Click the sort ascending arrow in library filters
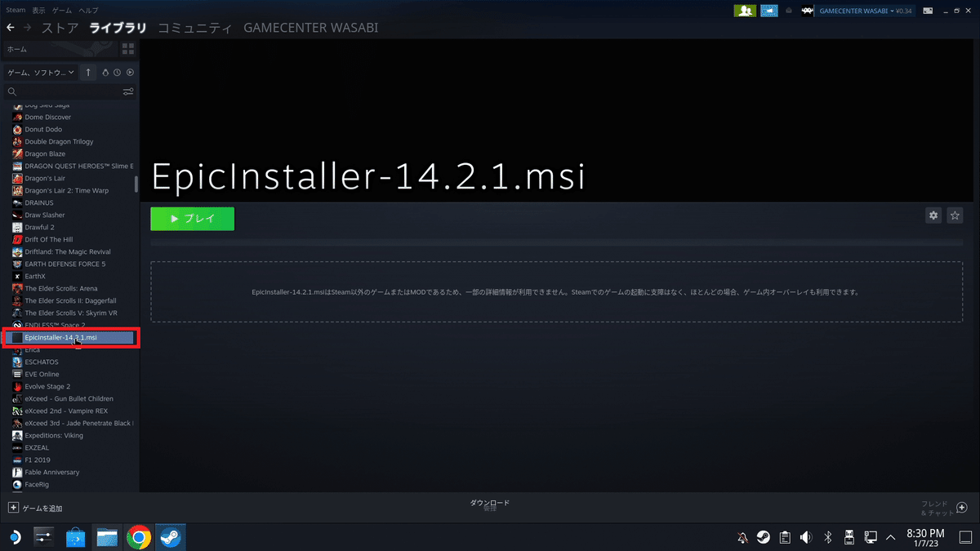 click(x=88, y=73)
